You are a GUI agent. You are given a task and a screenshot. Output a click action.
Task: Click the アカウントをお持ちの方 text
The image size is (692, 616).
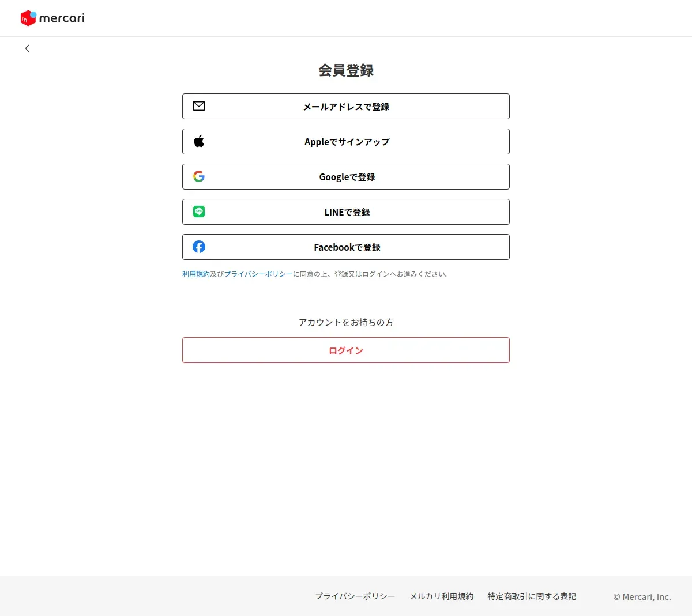click(x=346, y=322)
